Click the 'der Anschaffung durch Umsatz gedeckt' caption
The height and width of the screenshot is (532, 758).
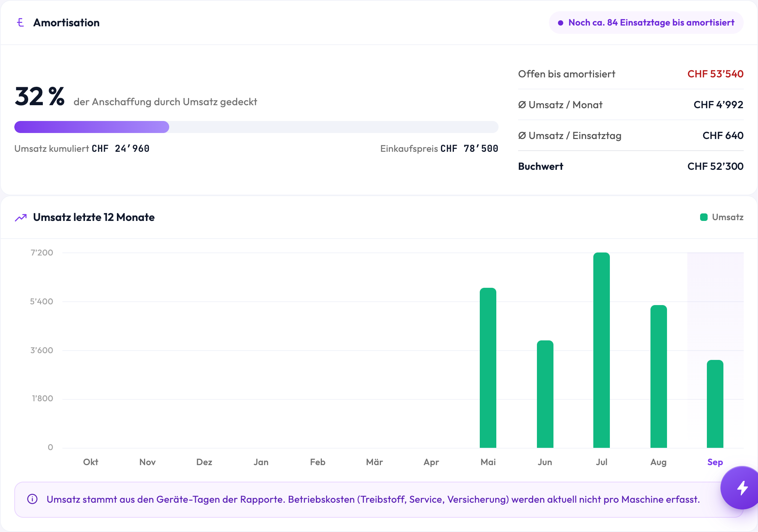click(165, 102)
